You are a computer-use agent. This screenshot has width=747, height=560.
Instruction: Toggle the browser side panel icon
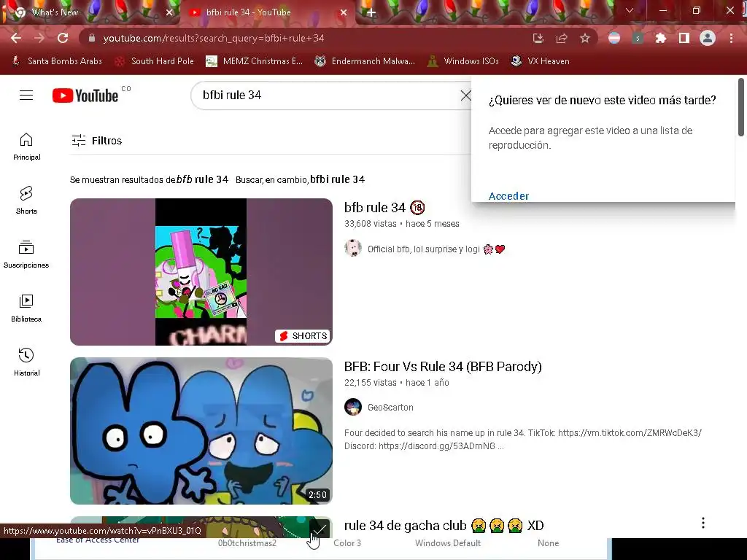[x=684, y=38]
